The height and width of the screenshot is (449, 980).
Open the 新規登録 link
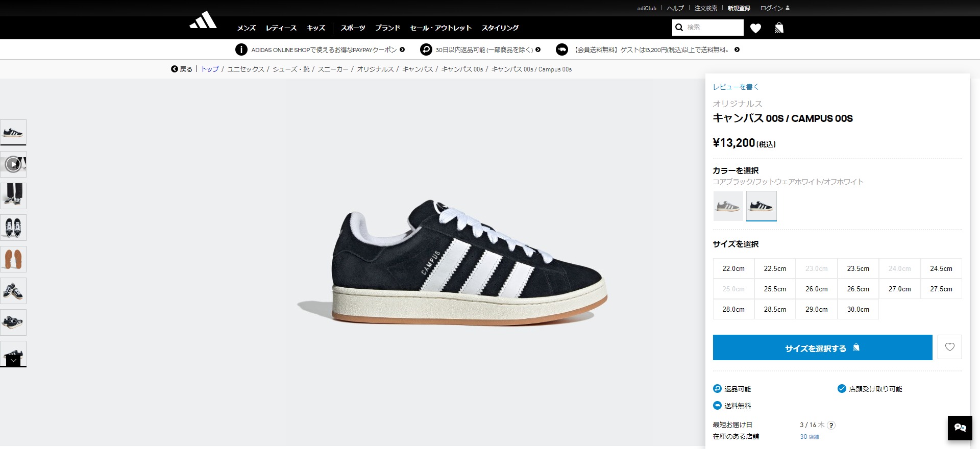tap(739, 8)
